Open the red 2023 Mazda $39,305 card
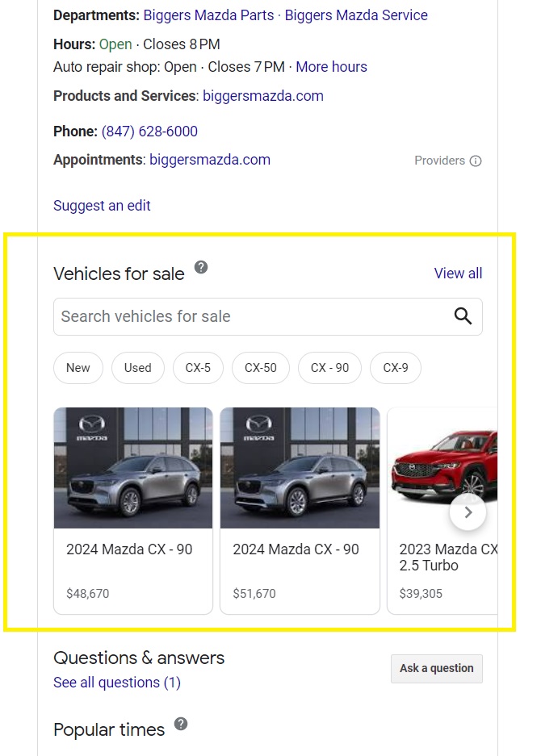This screenshot has width=541, height=756. [x=442, y=511]
